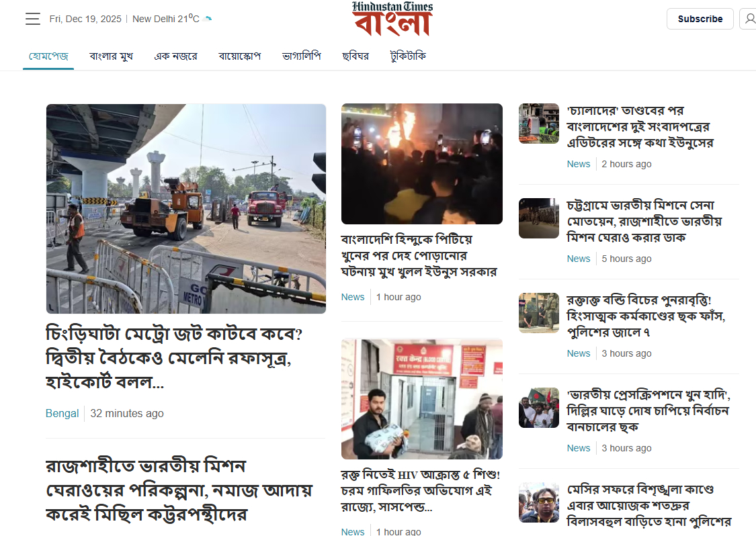Image resolution: width=756 pixels, height=536 pixels.
Task: Open the blood centre photo thumbnail
Action: tap(422, 399)
